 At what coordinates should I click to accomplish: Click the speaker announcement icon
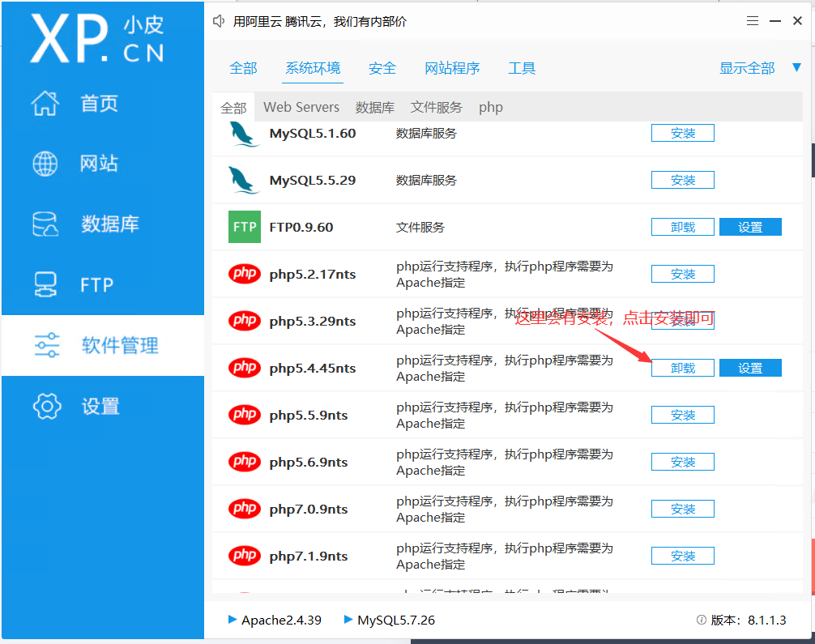pos(219,21)
